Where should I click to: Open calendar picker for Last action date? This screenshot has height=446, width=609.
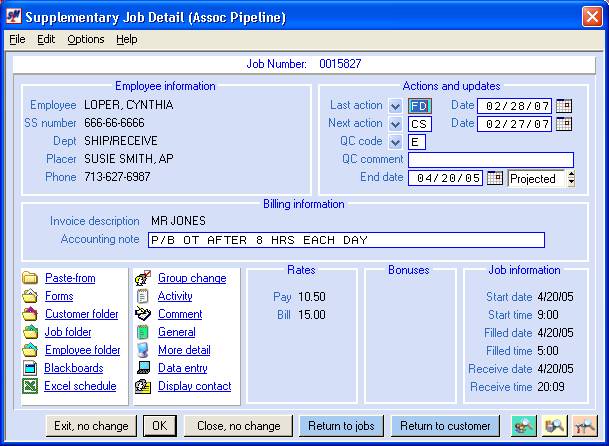(564, 106)
